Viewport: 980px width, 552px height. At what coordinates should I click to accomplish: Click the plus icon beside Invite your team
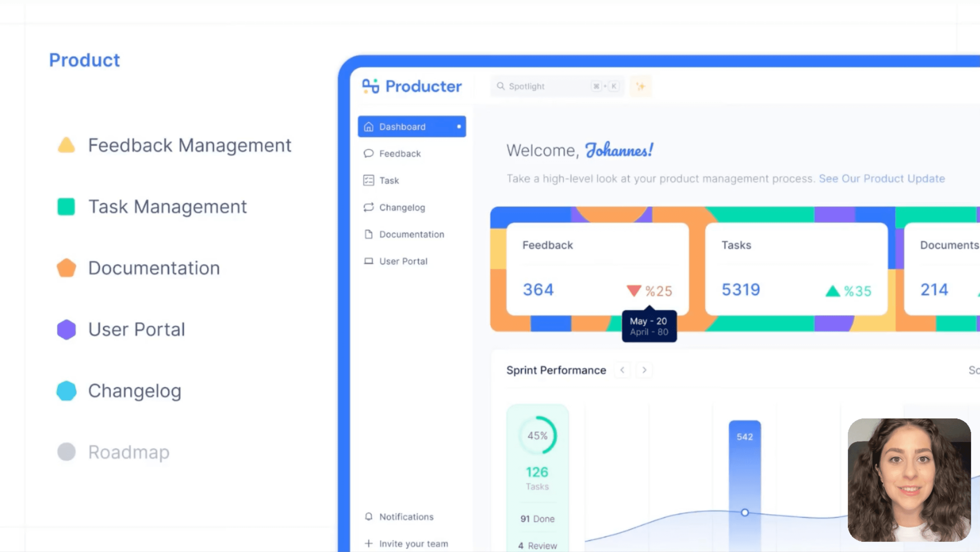(368, 543)
